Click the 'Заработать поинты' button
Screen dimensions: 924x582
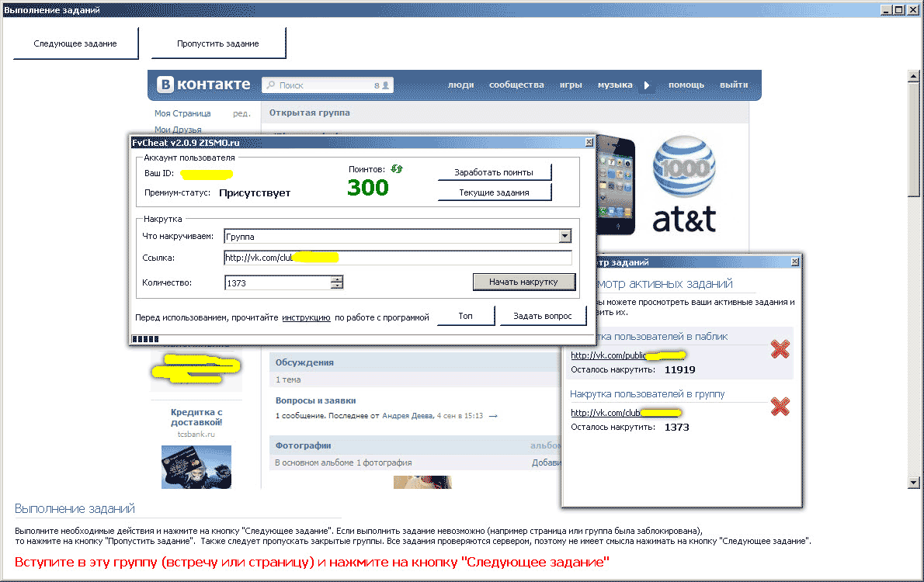495,171
